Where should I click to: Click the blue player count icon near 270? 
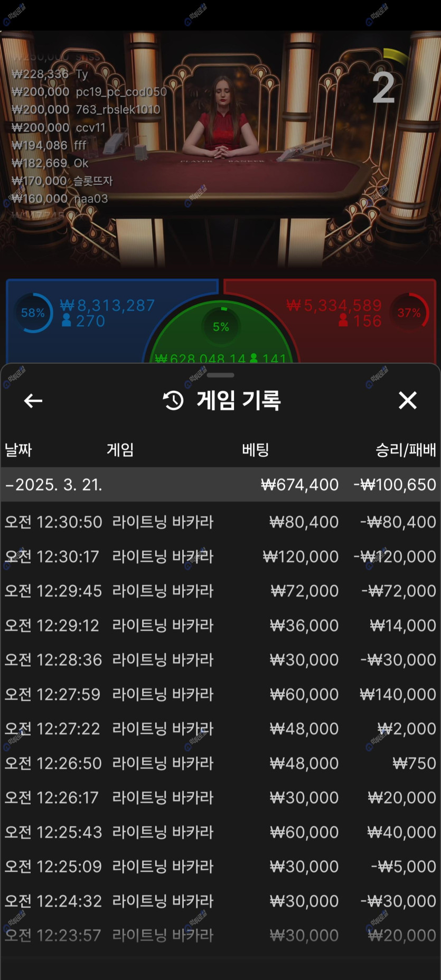click(67, 321)
